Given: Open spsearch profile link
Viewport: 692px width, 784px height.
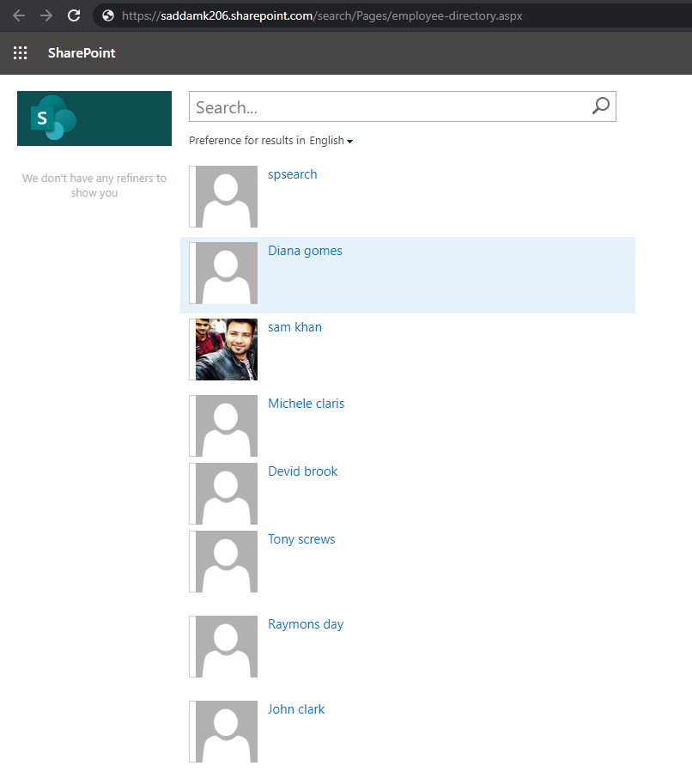Looking at the screenshot, I should pos(293,174).
